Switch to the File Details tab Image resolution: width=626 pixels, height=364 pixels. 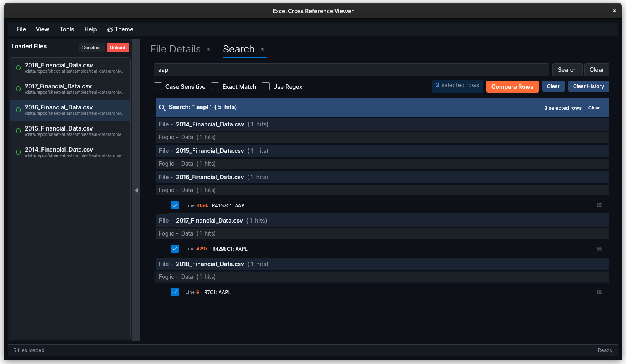point(175,49)
